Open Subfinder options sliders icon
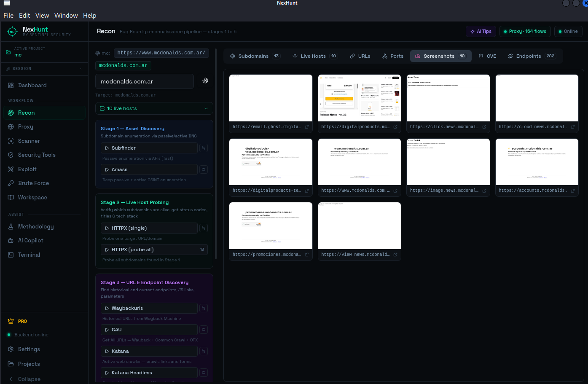Image resolution: width=588 pixels, height=384 pixels. tap(204, 148)
